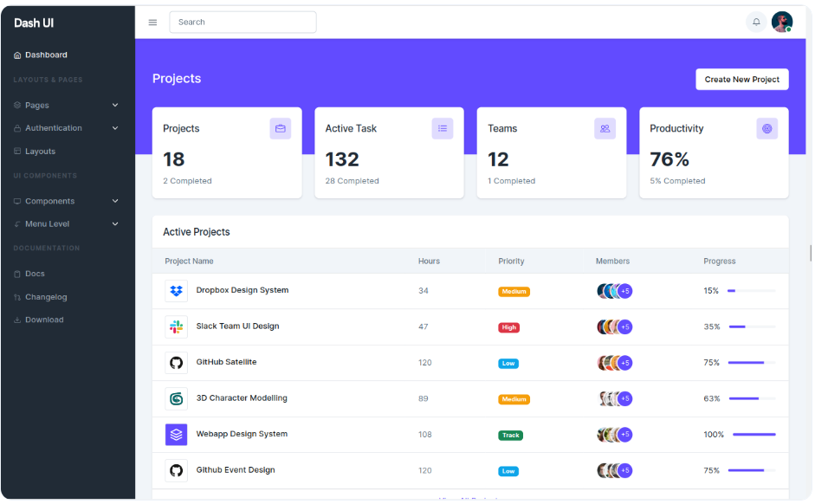Click the Active Task list icon
The image size is (815, 504).
[x=443, y=129]
